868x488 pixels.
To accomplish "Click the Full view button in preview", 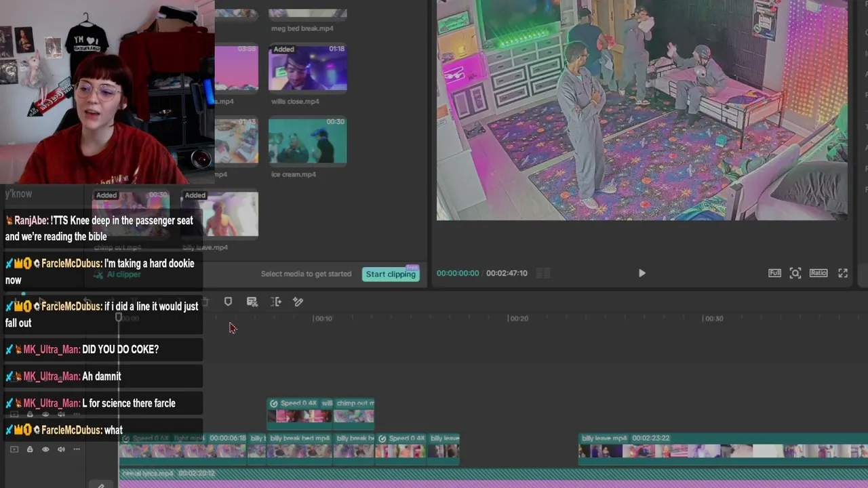I will 774,273.
